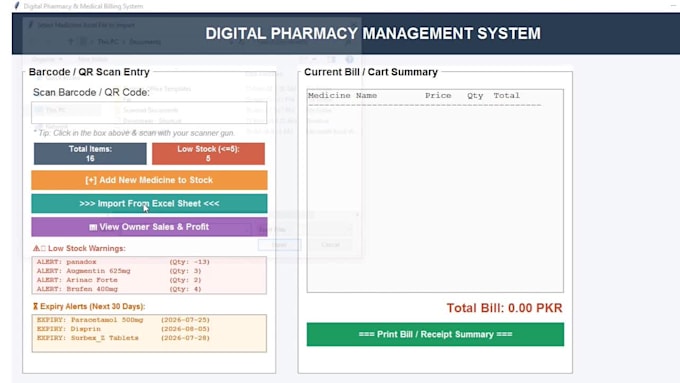Click the Price column header in cart
The height and width of the screenshot is (383, 680).
pyautogui.click(x=438, y=95)
